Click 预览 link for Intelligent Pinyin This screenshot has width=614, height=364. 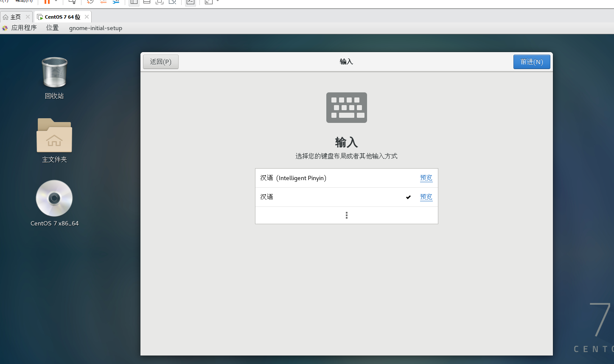(426, 178)
